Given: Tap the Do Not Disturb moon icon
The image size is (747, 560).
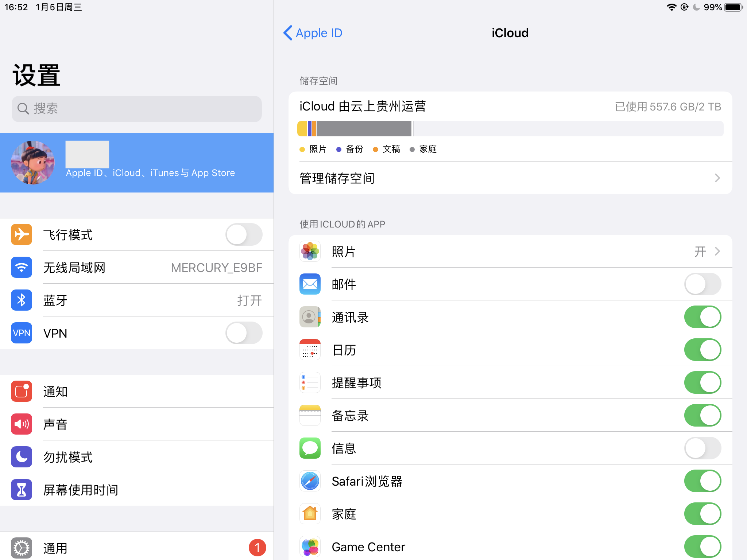Looking at the screenshot, I should 22,457.
